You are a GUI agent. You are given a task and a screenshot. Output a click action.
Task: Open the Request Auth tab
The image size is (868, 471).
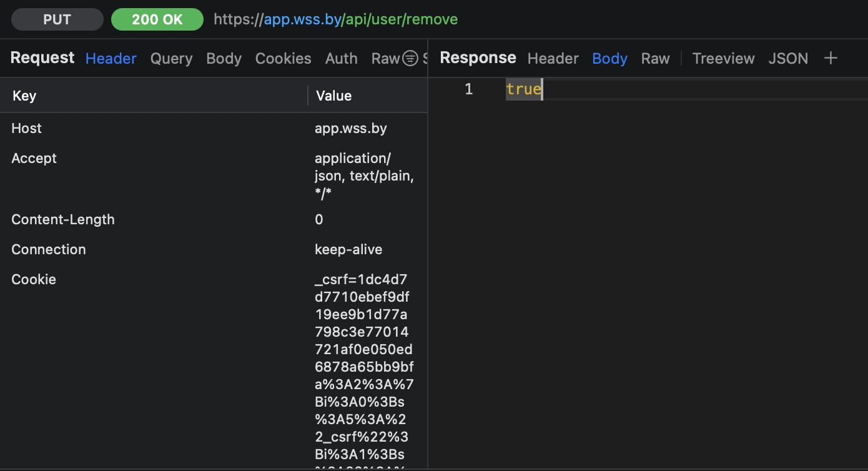341,58
